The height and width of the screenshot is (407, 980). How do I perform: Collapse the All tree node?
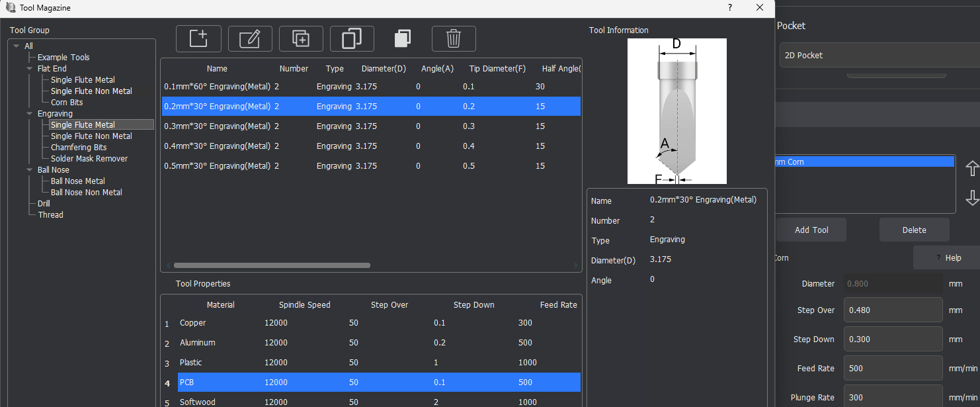16,46
